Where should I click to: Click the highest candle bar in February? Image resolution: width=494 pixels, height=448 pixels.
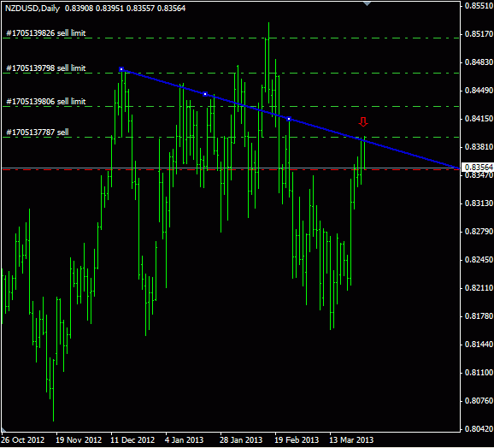click(x=268, y=62)
